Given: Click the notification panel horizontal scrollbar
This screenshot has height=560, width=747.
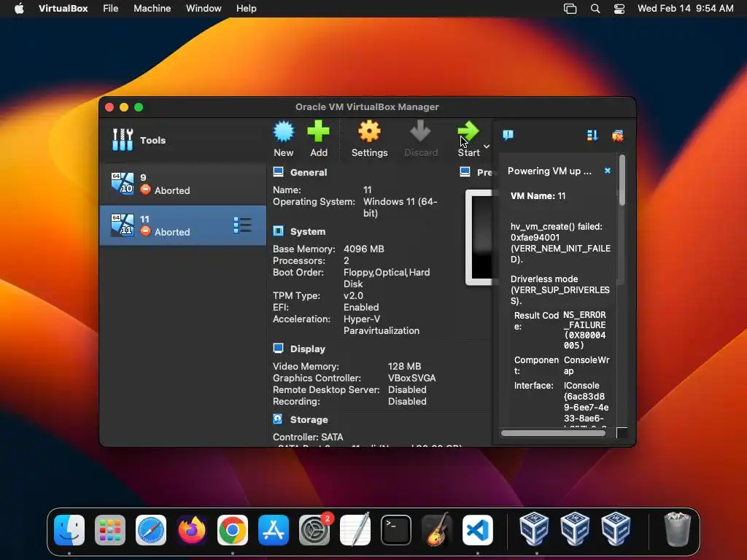Looking at the screenshot, I should click(553, 433).
